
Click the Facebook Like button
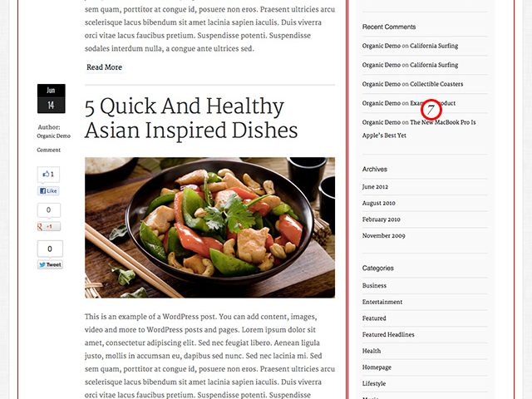48,191
